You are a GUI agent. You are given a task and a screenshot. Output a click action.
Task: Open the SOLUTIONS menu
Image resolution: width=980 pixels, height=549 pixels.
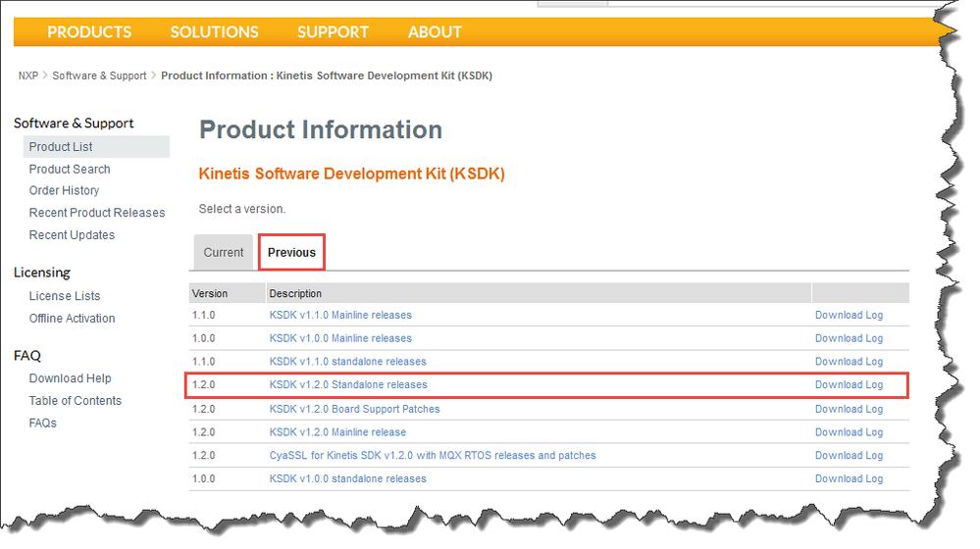coord(214,32)
